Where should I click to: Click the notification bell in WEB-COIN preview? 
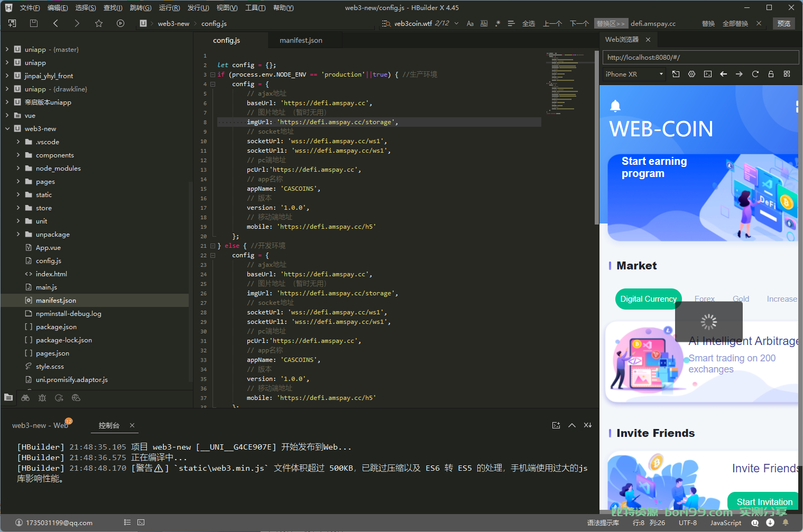[615, 106]
